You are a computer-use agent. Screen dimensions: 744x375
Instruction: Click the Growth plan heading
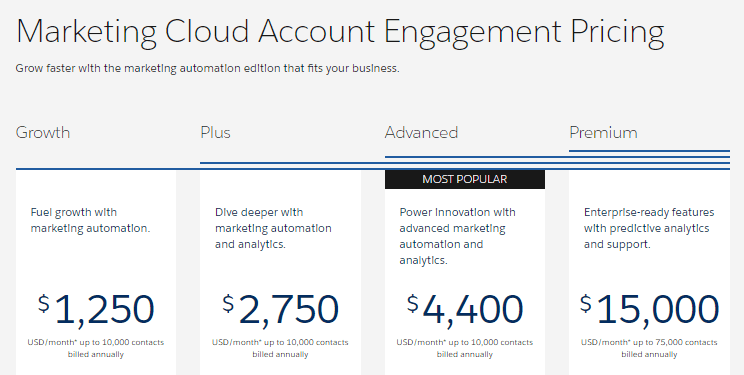43,132
